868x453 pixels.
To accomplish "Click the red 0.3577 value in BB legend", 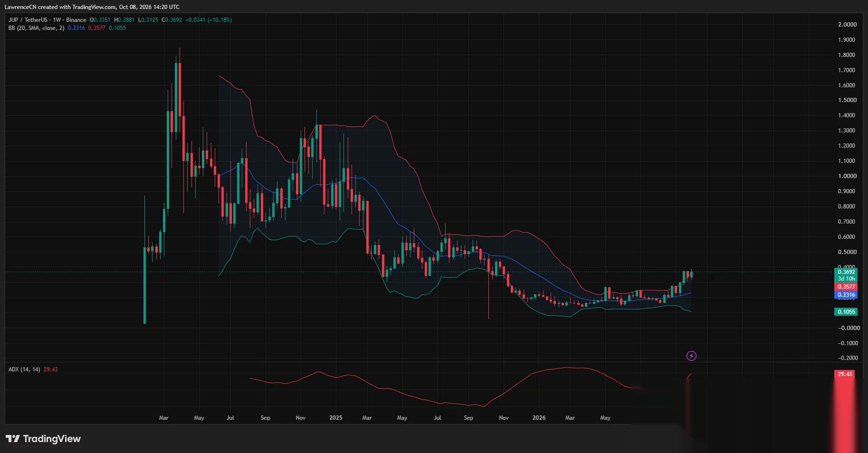I will pos(97,28).
